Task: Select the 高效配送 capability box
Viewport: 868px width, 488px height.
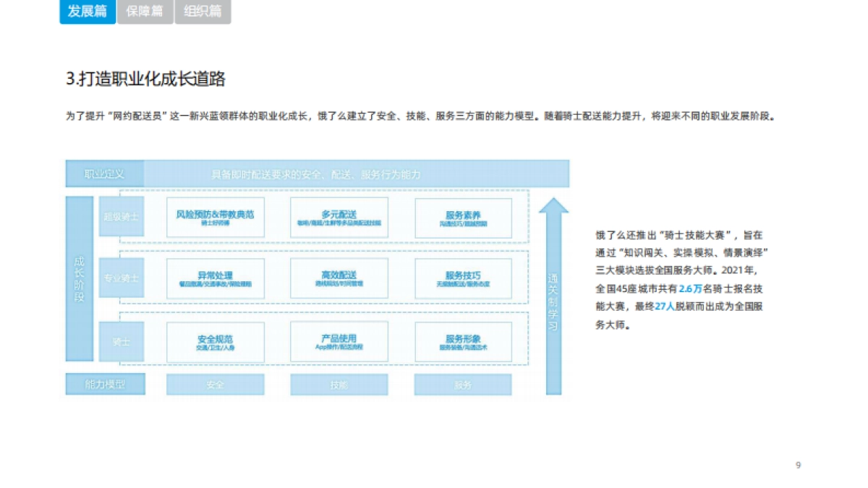Action: pyautogui.click(x=339, y=278)
